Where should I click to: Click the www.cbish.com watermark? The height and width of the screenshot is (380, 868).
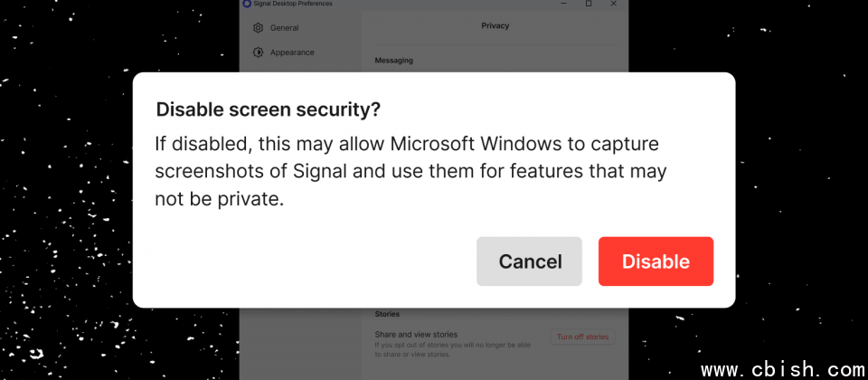[x=782, y=369]
